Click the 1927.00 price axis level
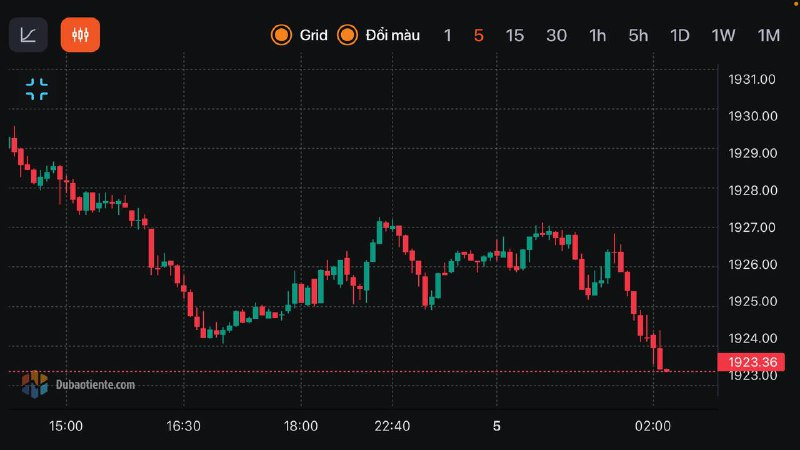The image size is (800, 450). coord(753,227)
